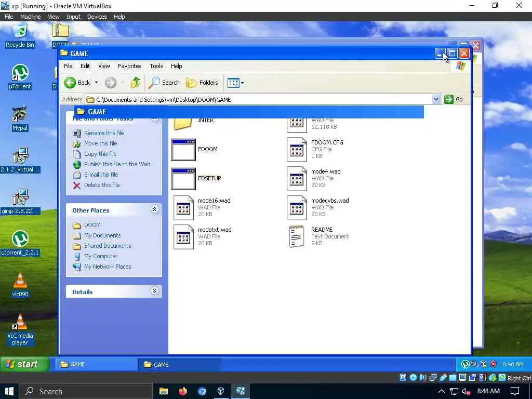Image resolution: width=532 pixels, height=399 pixels.
Task: Open the Recycle Bin desktop icon
Action: [20, 36]
